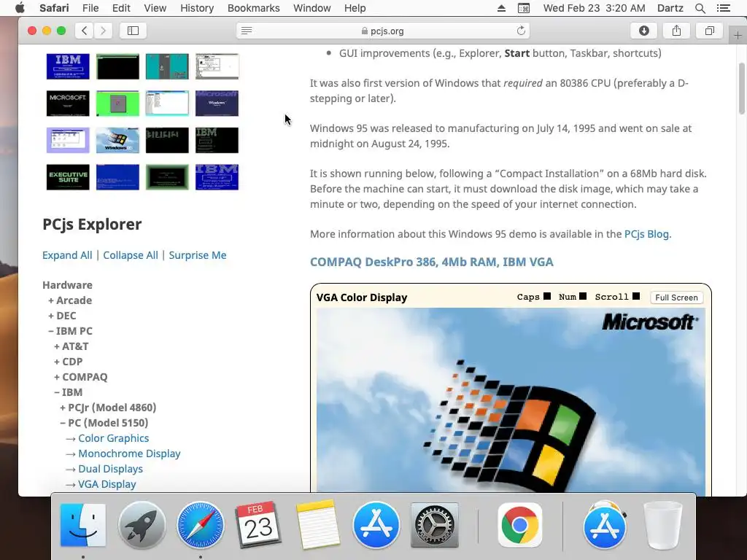Open the Bookmarks menu

(253, 8)
